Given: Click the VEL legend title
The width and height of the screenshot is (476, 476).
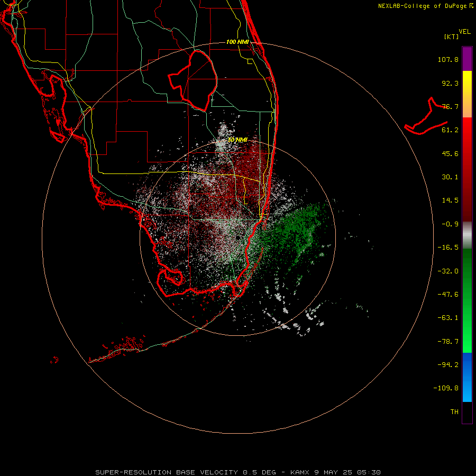Looking at the screenshot, I should coord(464,31).
